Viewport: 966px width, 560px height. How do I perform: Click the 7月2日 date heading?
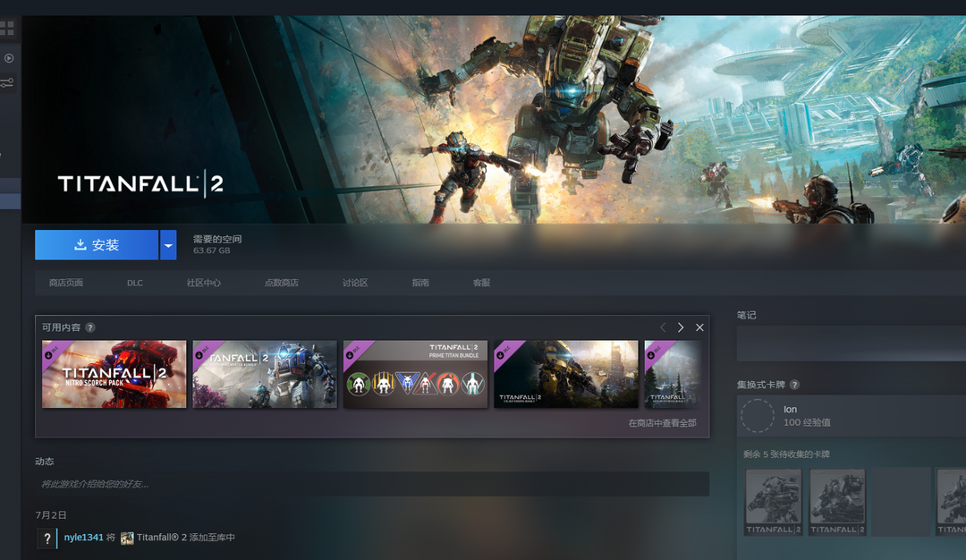click(x=50, y=515)
